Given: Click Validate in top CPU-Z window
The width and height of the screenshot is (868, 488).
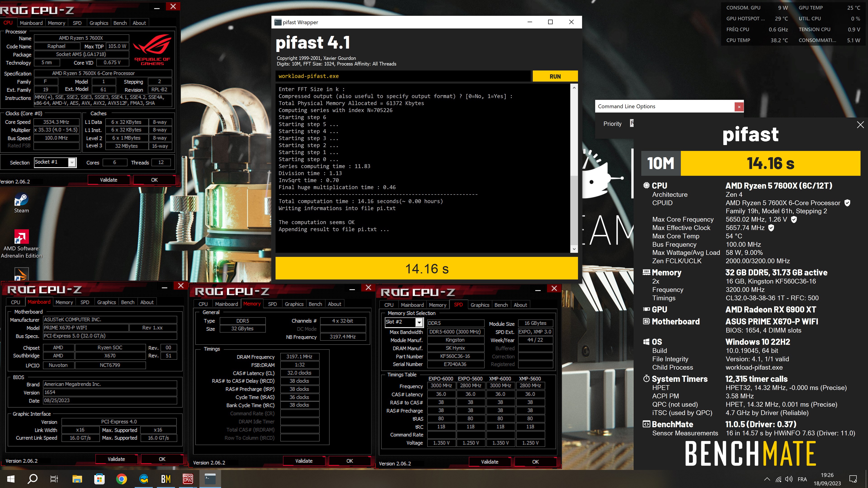Looking at the screenshot, I should [108, 180].
